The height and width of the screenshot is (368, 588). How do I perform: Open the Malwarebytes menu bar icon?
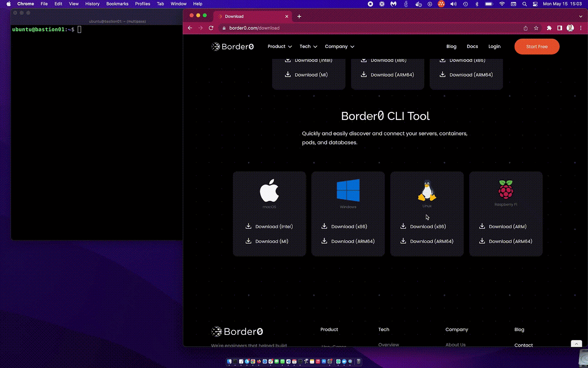click(394, 4)
